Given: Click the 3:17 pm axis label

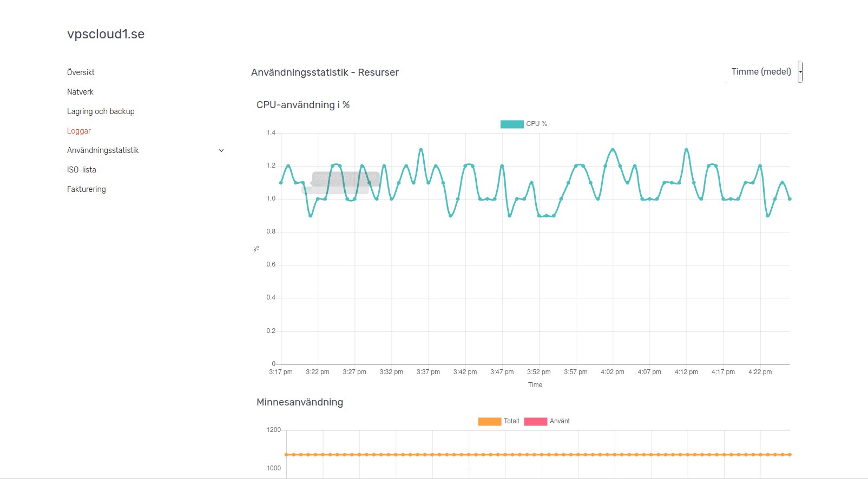Looking at the screenshot, I should (281, 372).
